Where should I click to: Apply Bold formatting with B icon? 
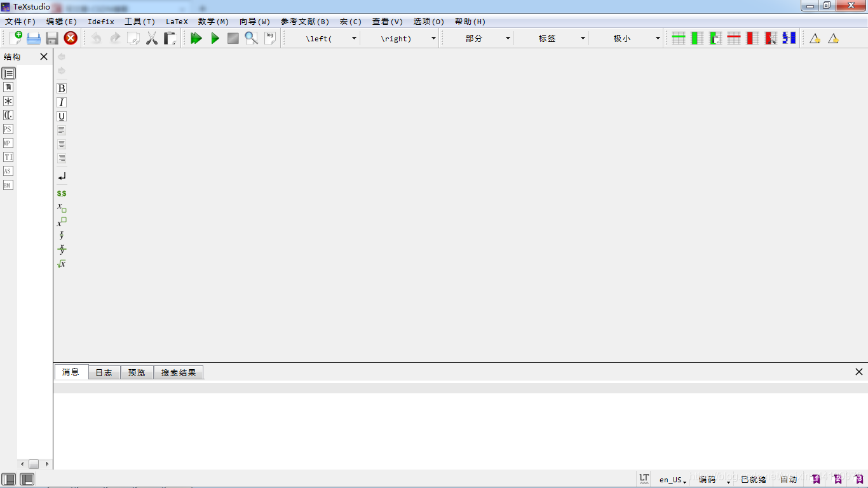[62, 88]
